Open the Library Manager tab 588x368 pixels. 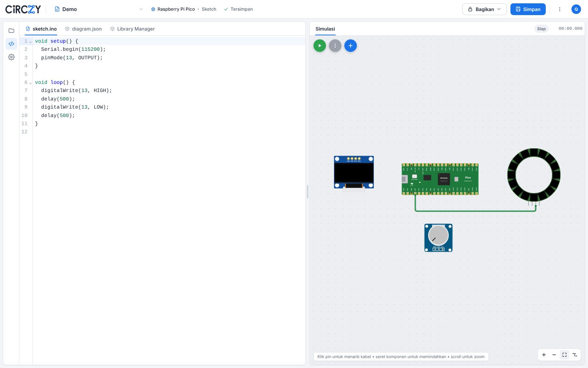click(133, 29)
